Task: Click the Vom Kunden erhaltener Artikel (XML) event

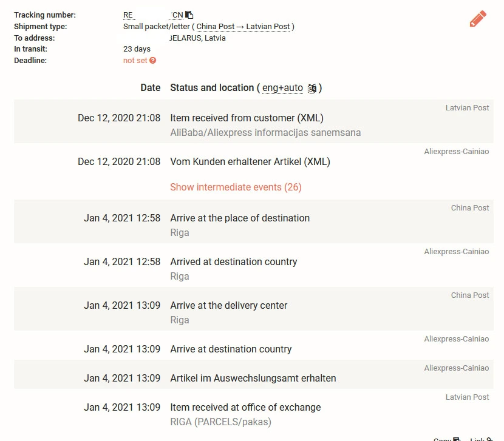Action: point(250,161)
